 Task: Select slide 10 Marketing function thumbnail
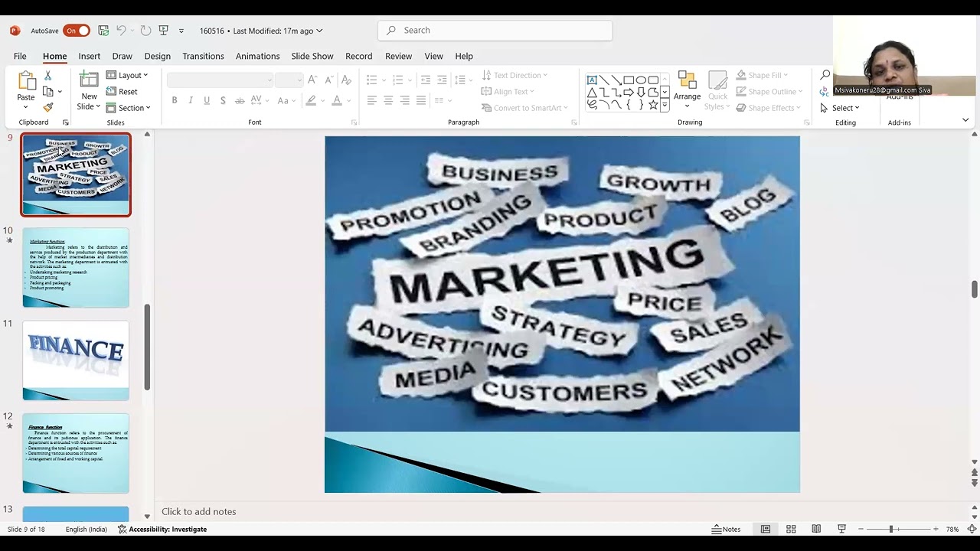(x=76, y=268)
